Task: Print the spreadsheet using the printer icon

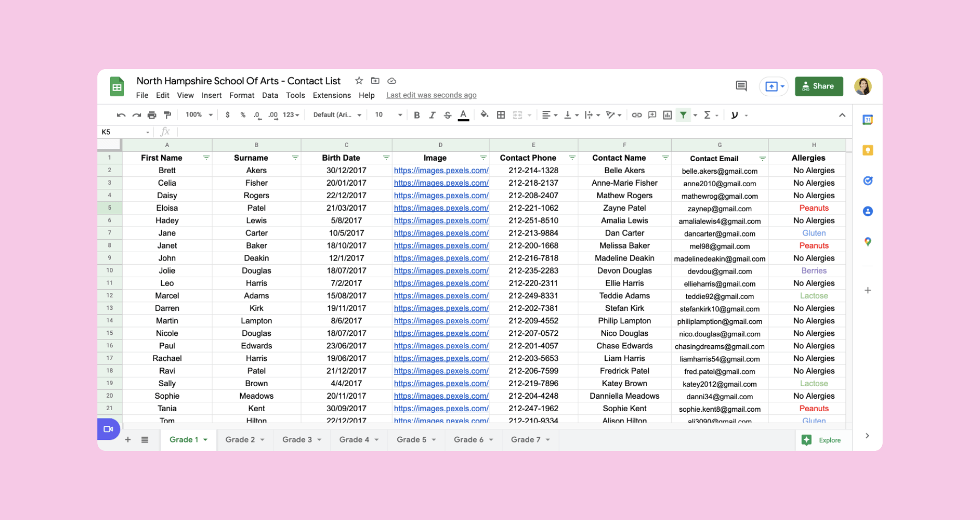Action: (152, 115)
